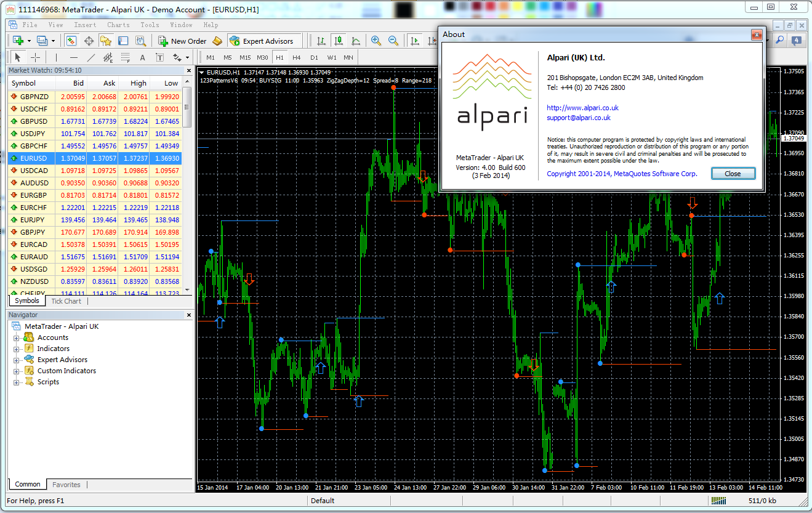Toggle the H1 timeframe button
The width and height of the screenshot is (812, 513).
coord(279,57)
